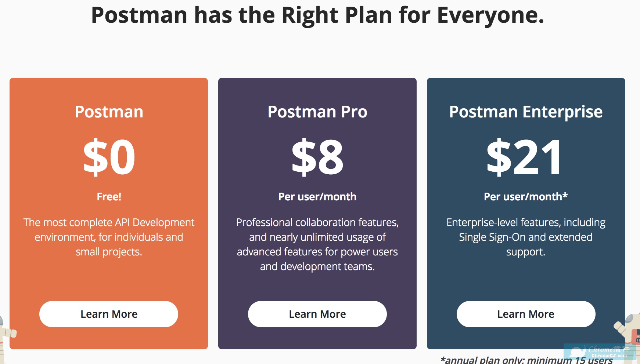Click Learn More on the free Postman plan
The width and height of the screenshot is (640, 364).
109,314
